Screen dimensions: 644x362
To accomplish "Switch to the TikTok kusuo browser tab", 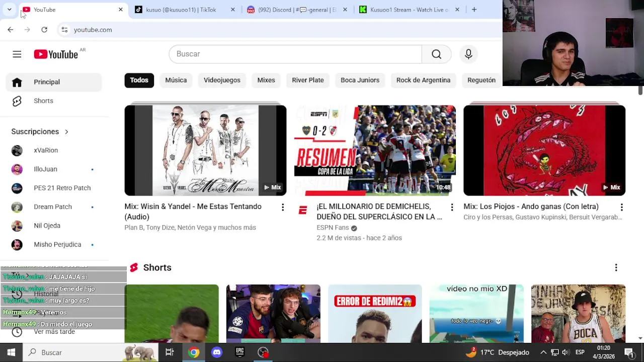I will click(x=184, y=10).
